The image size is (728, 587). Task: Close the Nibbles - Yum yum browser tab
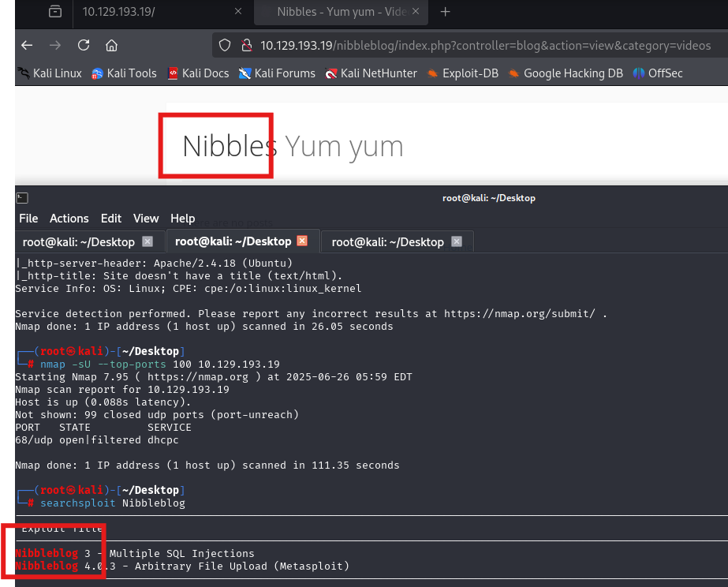coord(416,11)
